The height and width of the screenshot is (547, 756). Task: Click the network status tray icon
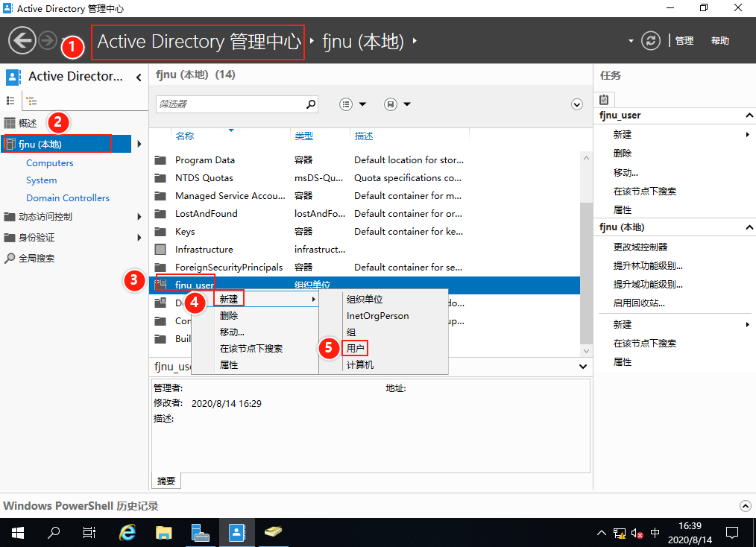tap(619, 534)
